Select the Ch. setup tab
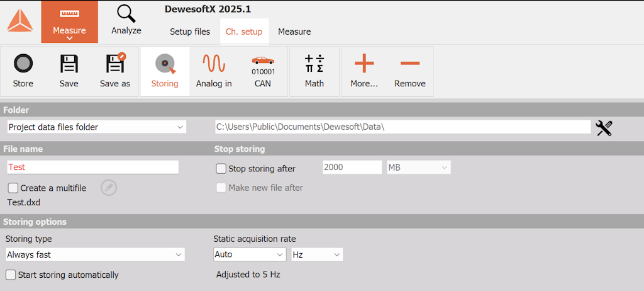The height and width of the screenshot is (291, 644). coord(244,31)
